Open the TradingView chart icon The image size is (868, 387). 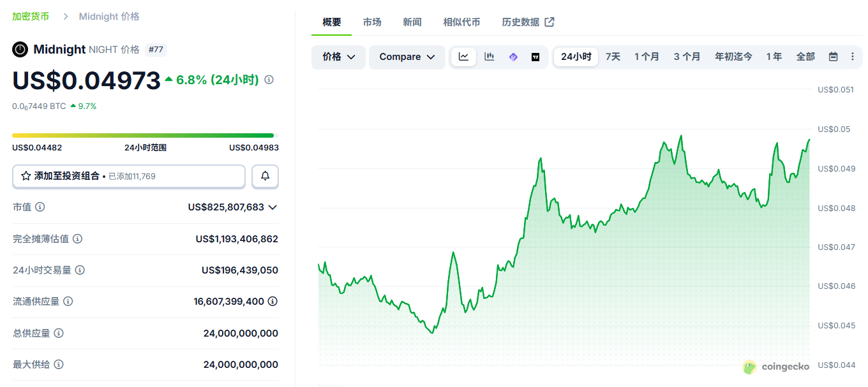pos(535,57)
